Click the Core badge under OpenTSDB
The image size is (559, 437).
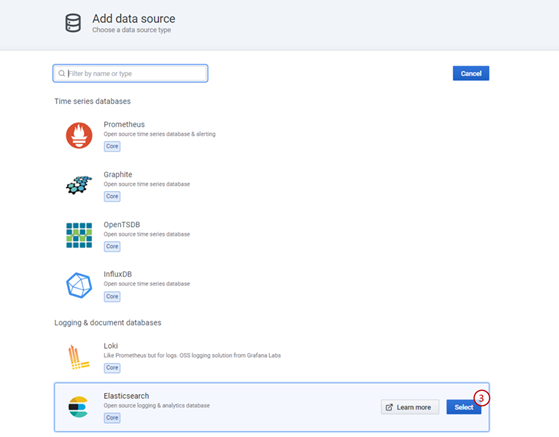pos(112,246)
